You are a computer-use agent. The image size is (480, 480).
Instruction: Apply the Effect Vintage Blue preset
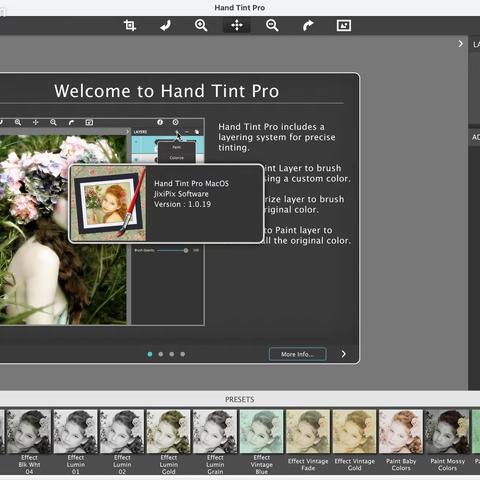coord(262,442)
